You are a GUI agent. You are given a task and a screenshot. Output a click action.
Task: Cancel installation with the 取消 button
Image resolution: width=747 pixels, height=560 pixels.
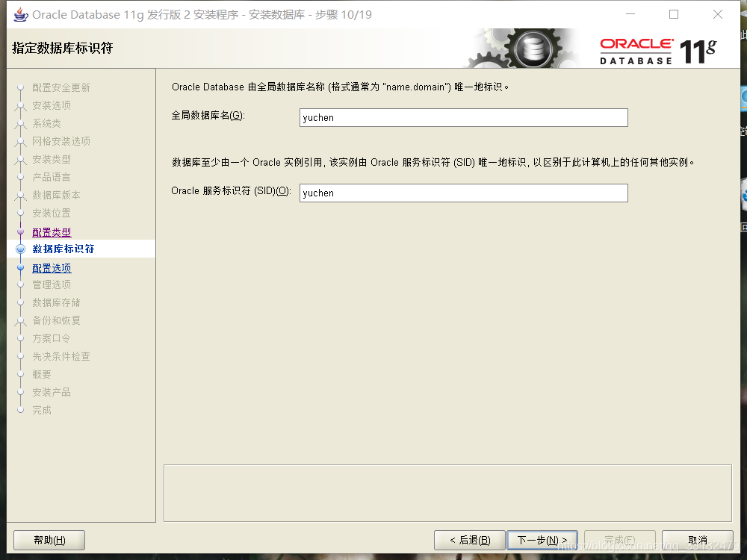coord(698,540)
